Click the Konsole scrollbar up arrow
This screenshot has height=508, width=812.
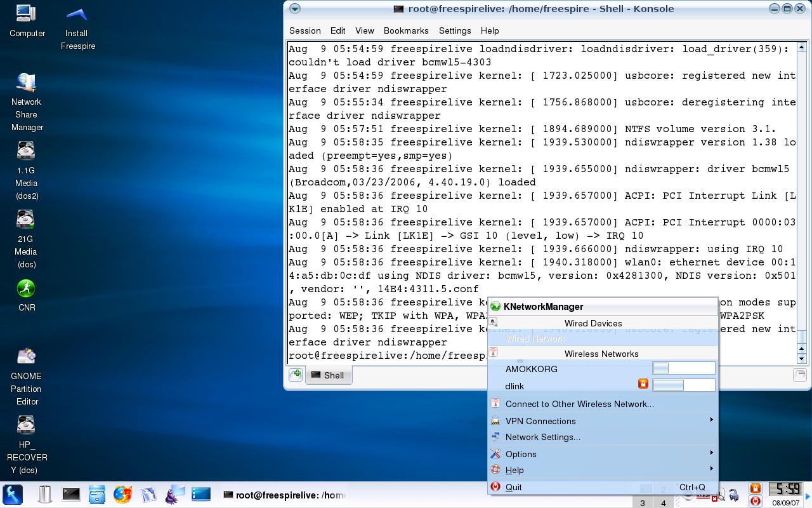pyautogui.click(x=801, y=47)
